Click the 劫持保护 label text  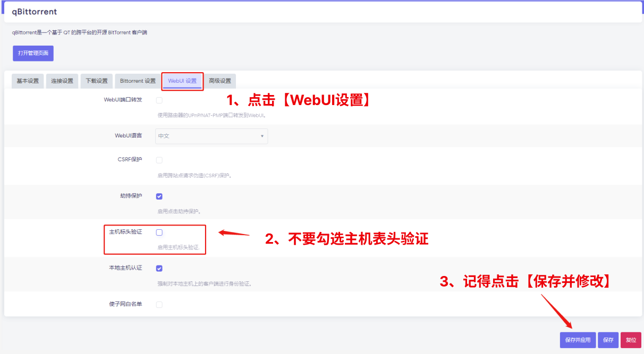tap(131, 196)
